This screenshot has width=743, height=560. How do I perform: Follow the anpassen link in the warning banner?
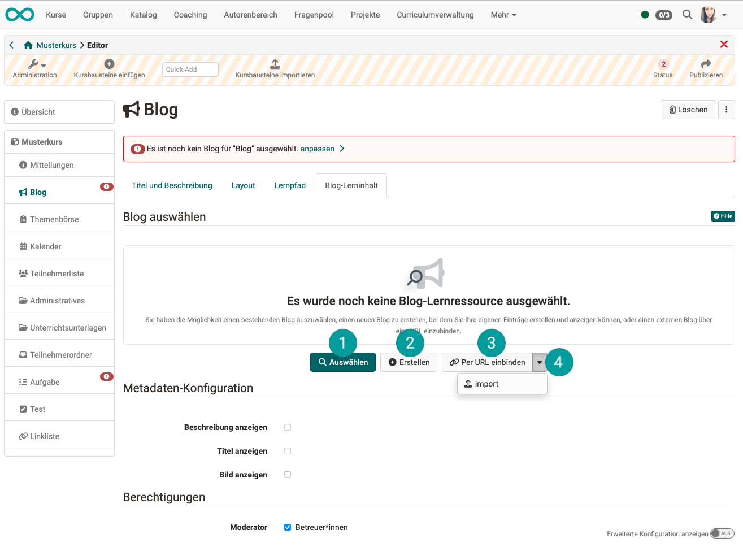point(318,148)
